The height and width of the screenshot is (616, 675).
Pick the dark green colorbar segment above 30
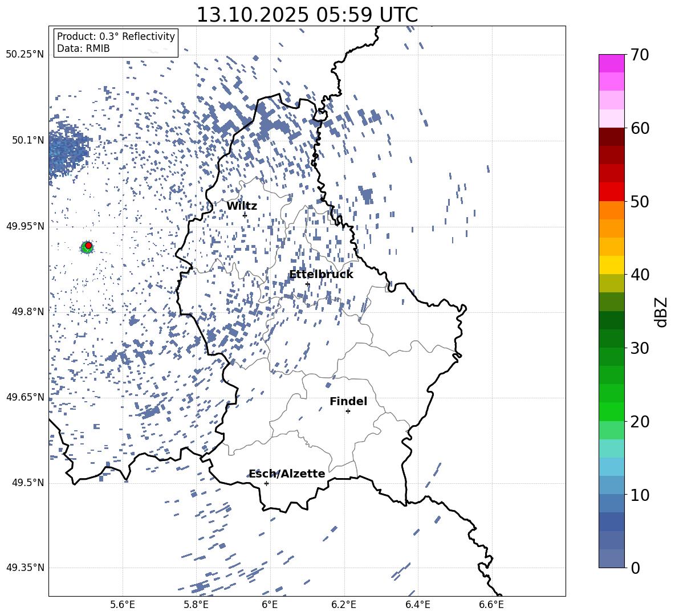pyautogui.click(x=611, y=320)
